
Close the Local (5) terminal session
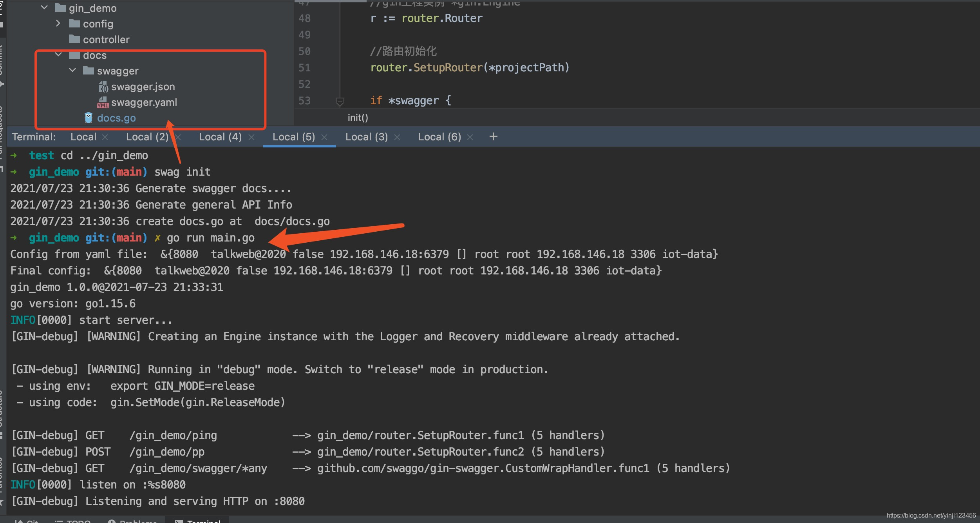point(324,137)
